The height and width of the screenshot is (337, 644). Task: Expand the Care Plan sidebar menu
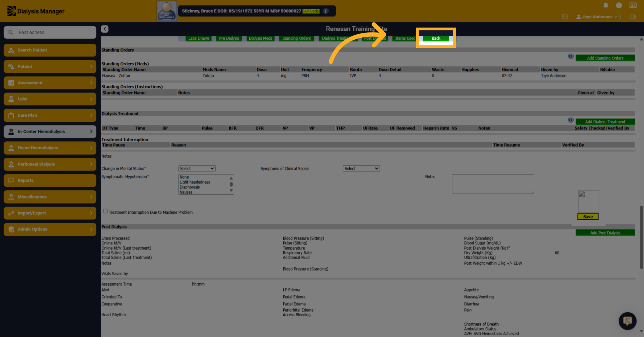click(50, 115)
